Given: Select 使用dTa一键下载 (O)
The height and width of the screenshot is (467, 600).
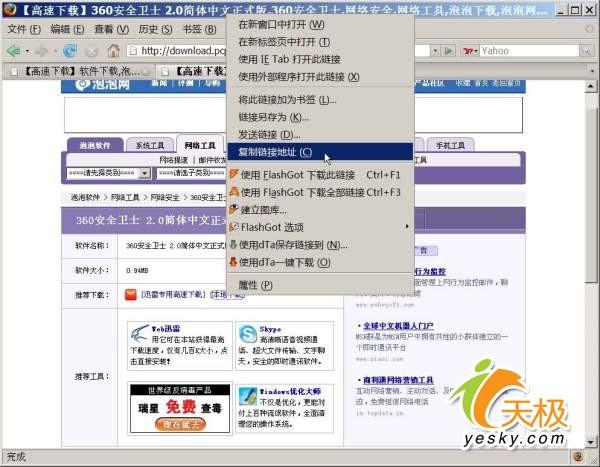Looking at the screenshot, I should click(320, 262).
